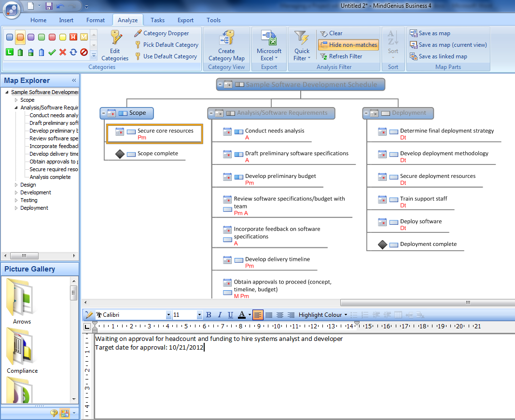The image size is (515, 420).
Task: Select Analysis complete in Map Explorer
Action: (50, 177)
